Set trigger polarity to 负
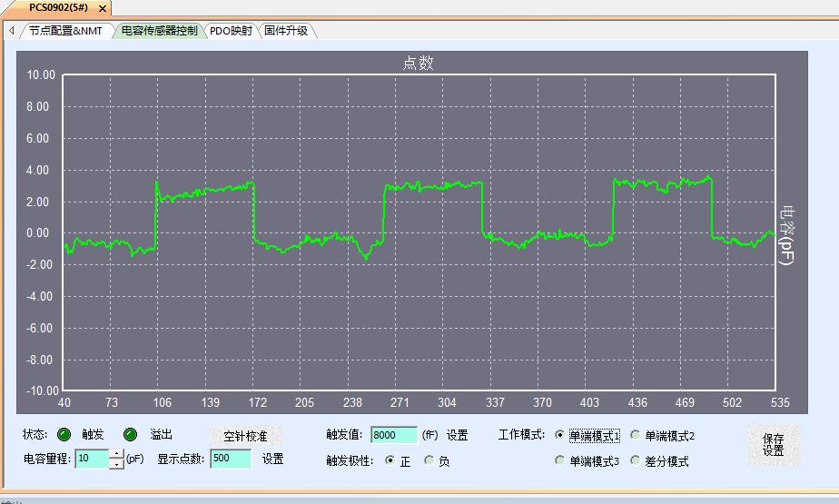Screen dimensions: 839x504 click(x=429, y=460)
